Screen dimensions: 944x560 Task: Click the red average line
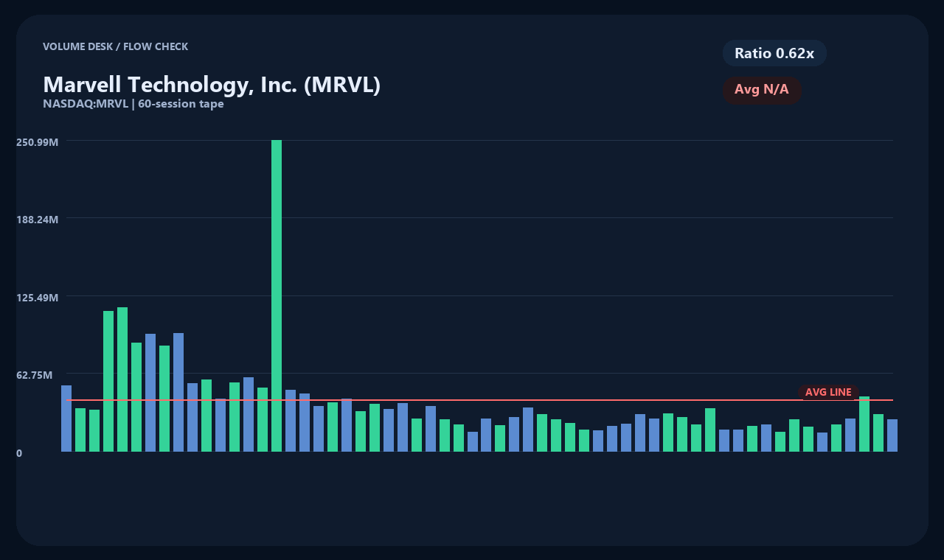[479, 400]
